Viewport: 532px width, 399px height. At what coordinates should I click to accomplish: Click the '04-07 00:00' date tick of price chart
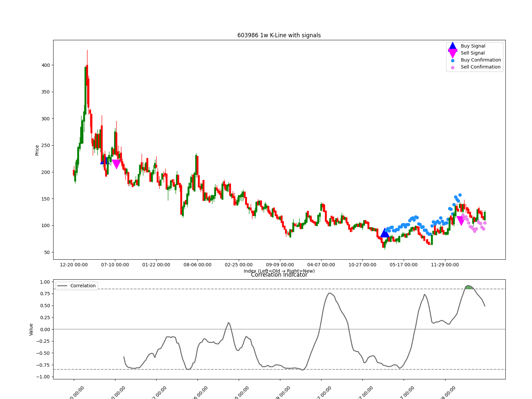click(x=321, y=265)
